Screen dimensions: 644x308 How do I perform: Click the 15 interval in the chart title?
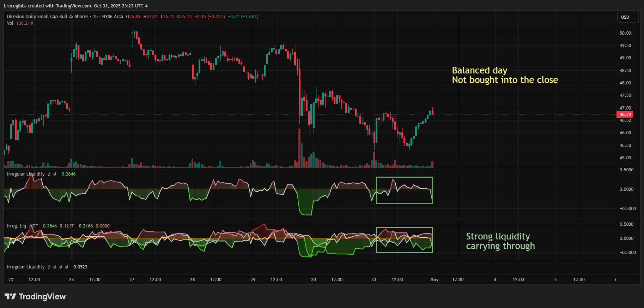(x=95, y=17)
